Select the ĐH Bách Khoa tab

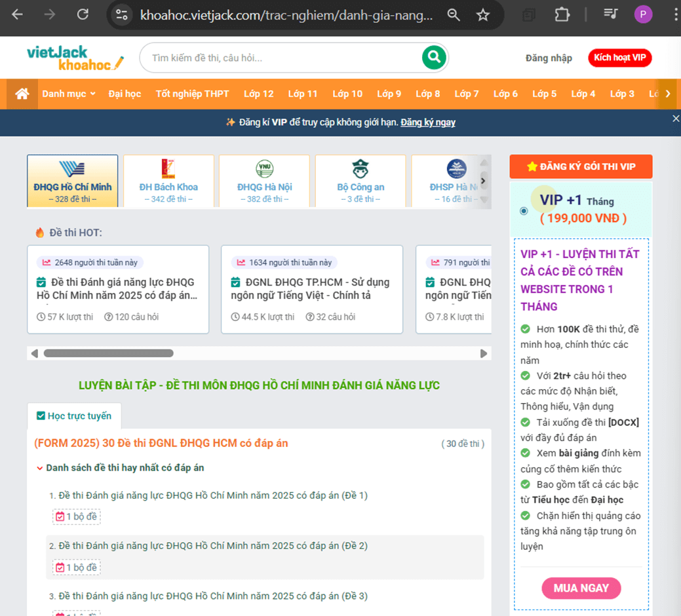click(x=168, y=181)
